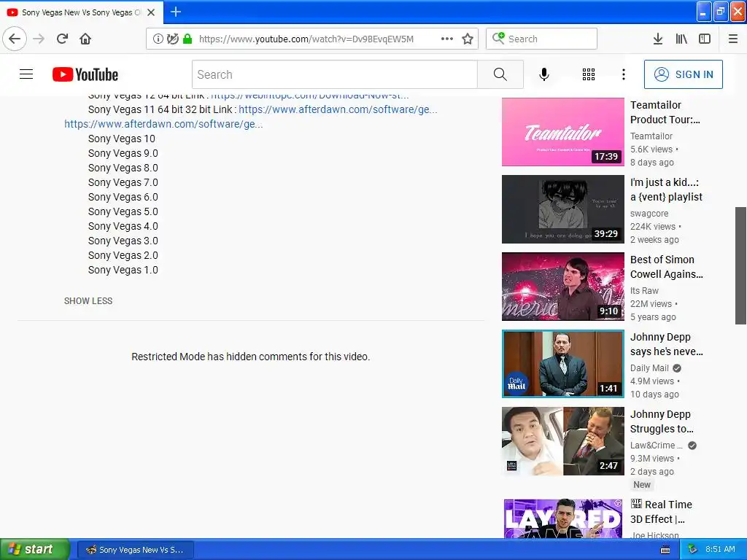Show sidebars icon in Firefox toolbar

pos(705,39)
